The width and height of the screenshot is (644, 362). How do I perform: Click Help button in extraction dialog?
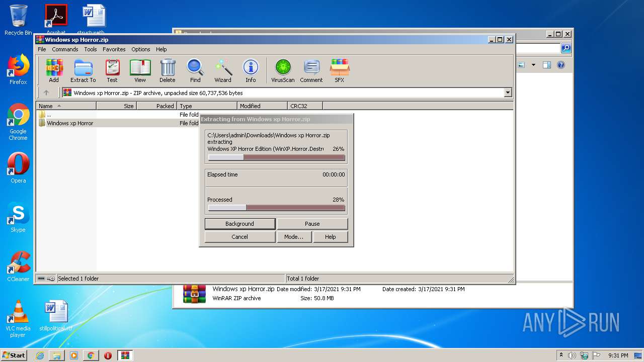(331, 237)
